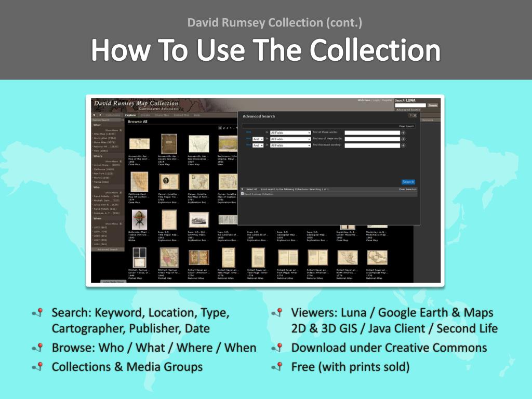Open the Carver Title Page 1781 thumbnail

click(x=169, y=182)
